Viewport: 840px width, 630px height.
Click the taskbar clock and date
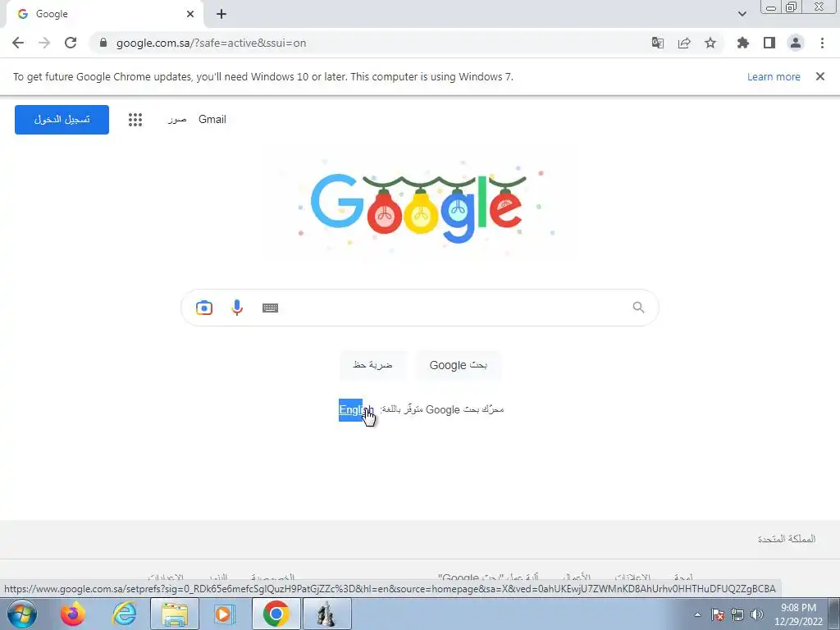(x=798, y=614)
